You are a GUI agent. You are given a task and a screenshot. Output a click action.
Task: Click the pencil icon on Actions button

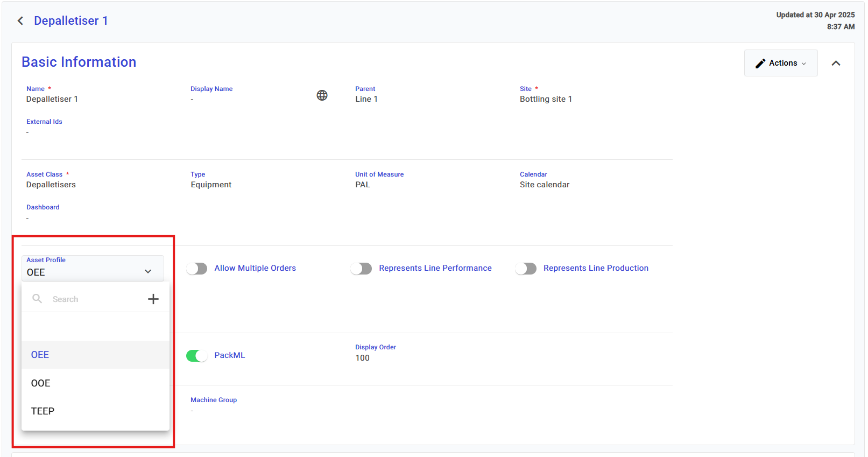[760, 64]
